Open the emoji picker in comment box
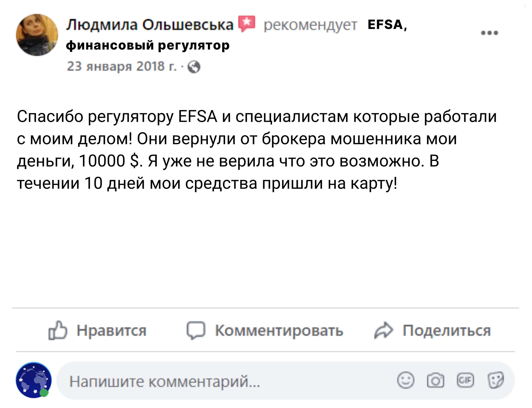This screenshot has height=408, width=532. pos(405,380)
